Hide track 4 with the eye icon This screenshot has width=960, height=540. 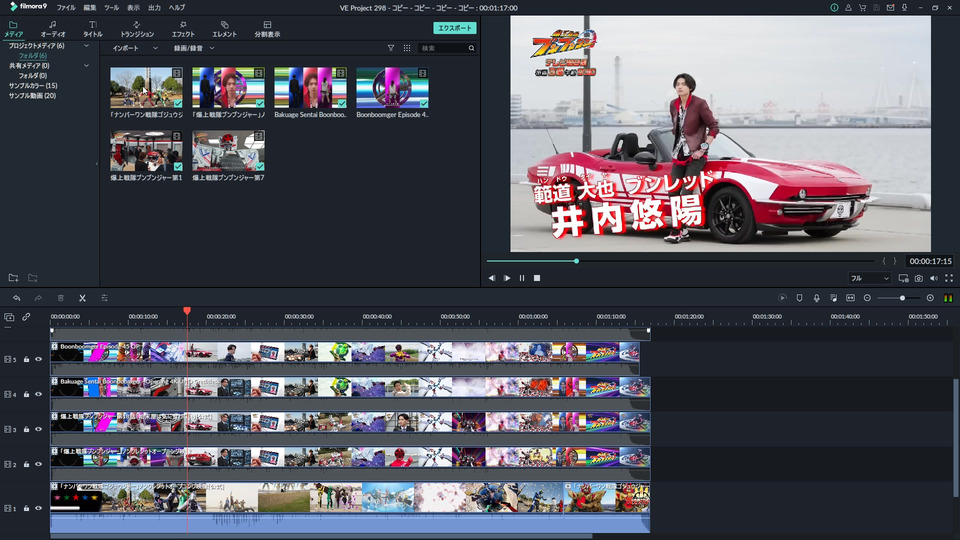click(39, 394)
